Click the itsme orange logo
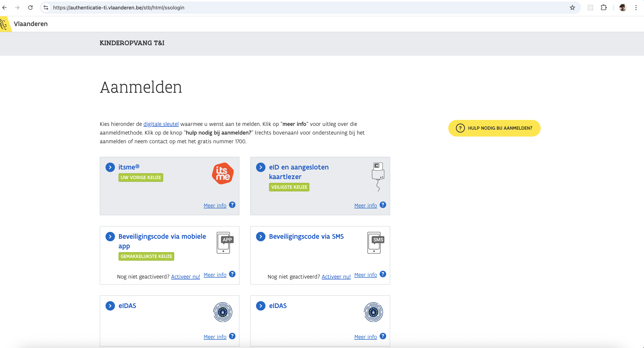 click(x=222, y=173)
